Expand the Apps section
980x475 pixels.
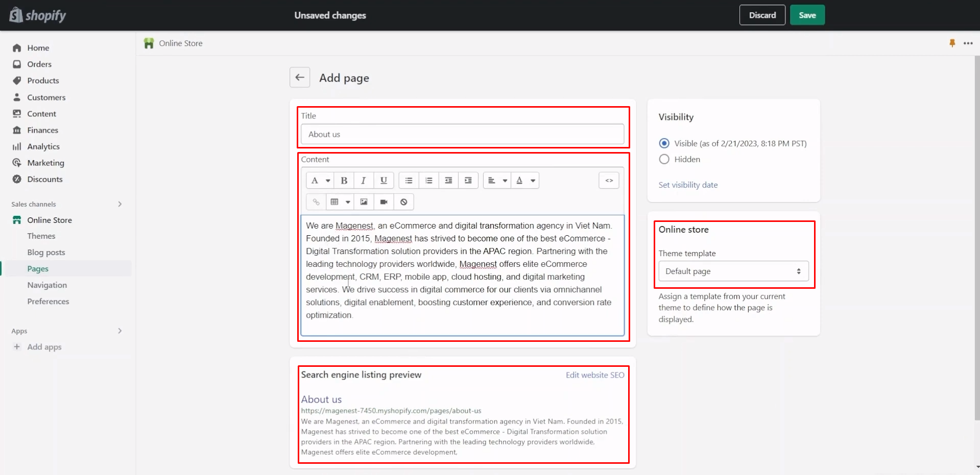(120, 331)
